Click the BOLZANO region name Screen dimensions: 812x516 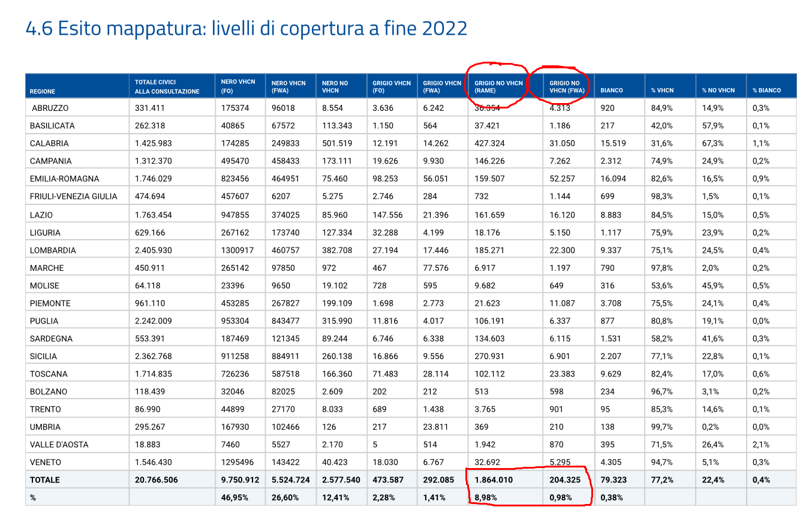49,391
